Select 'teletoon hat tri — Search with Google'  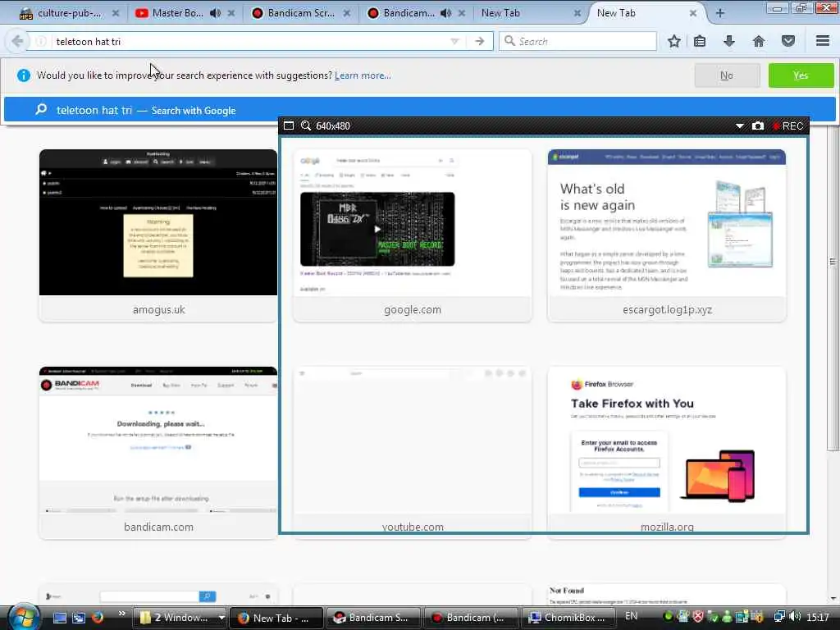(419, 110)
